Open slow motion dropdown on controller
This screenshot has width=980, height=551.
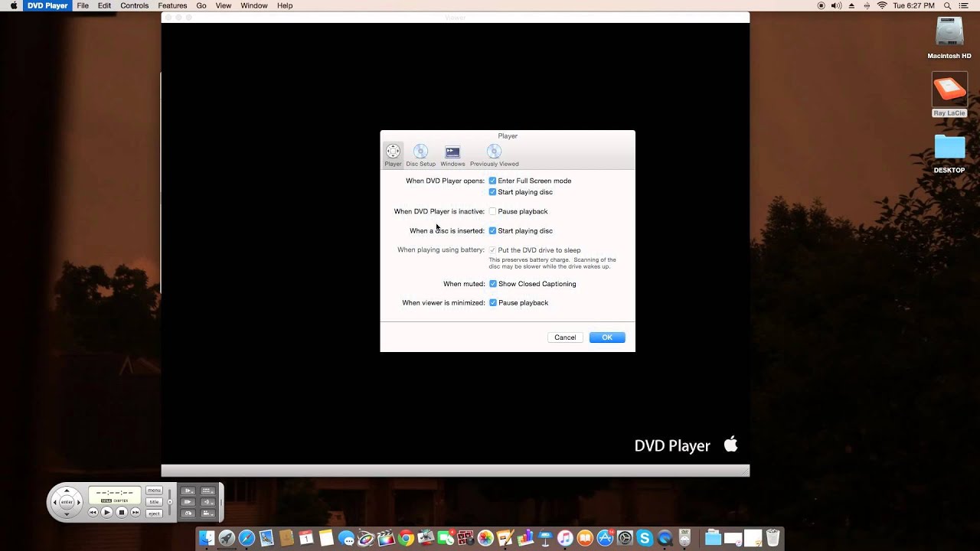point(188,491)
